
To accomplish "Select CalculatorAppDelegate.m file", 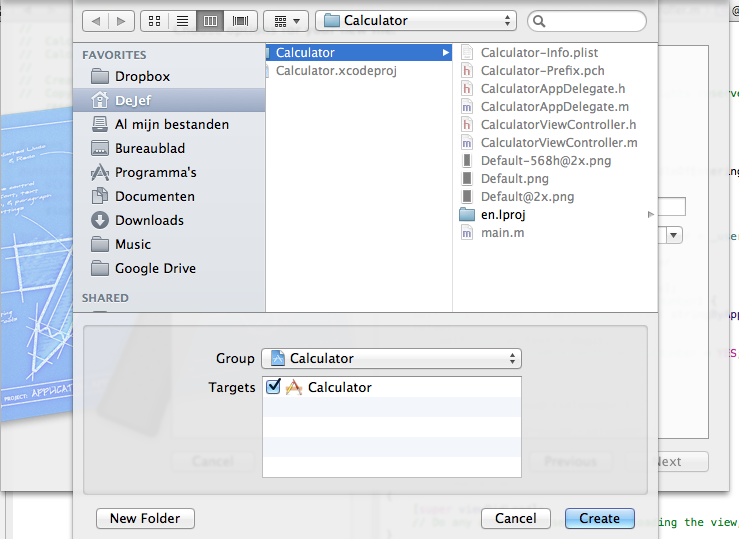I will (555, 106).
